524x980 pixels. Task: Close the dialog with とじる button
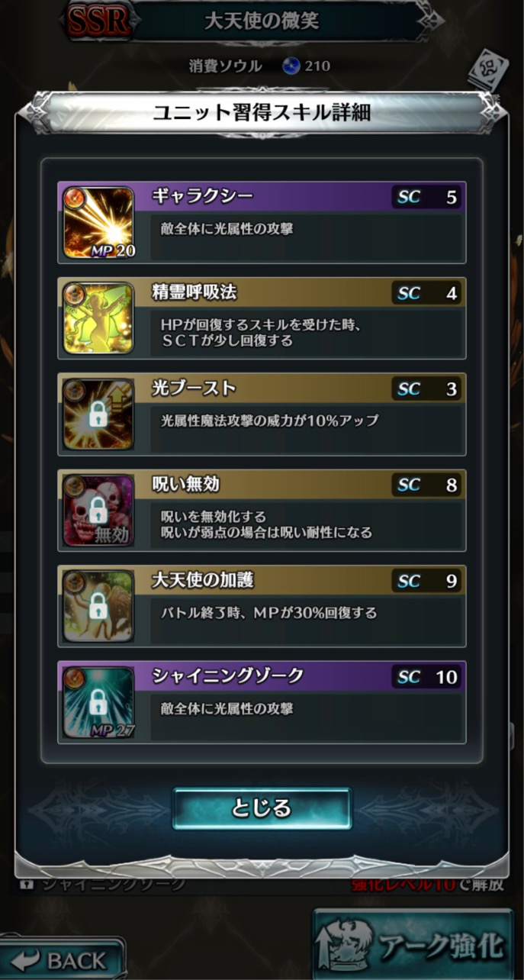coord(262,808)
